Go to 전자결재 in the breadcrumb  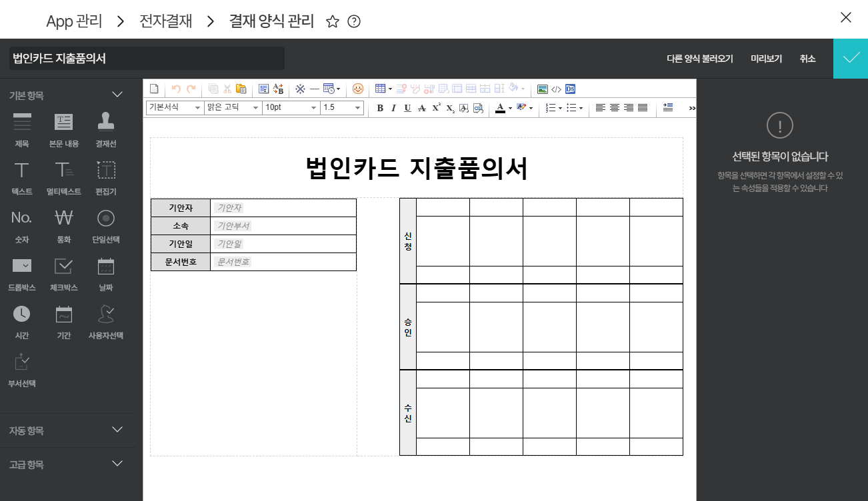tap(165, 21)
